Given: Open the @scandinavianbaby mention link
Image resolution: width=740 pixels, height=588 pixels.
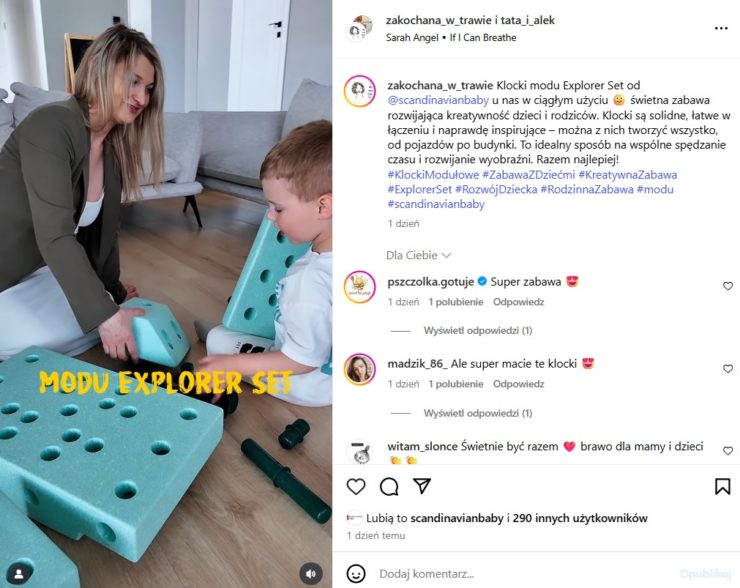Looking at the screenshot, I should click(x=438, y=100).
